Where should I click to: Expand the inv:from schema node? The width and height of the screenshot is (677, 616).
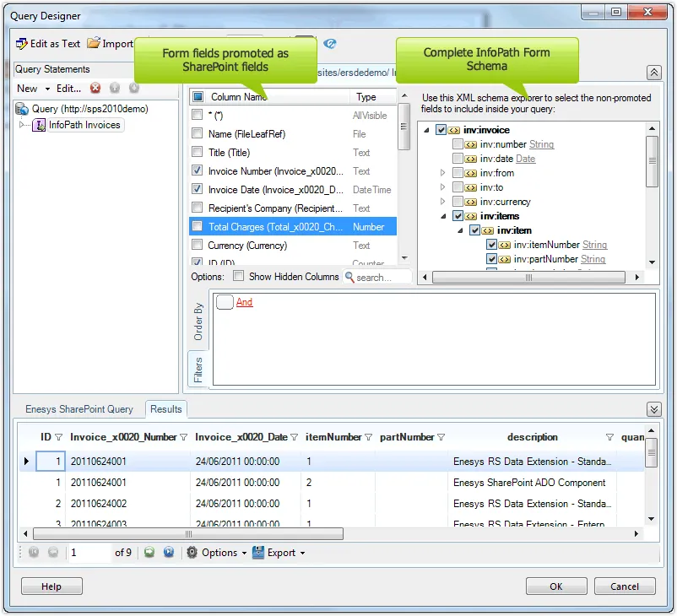[x=443, y=173]
